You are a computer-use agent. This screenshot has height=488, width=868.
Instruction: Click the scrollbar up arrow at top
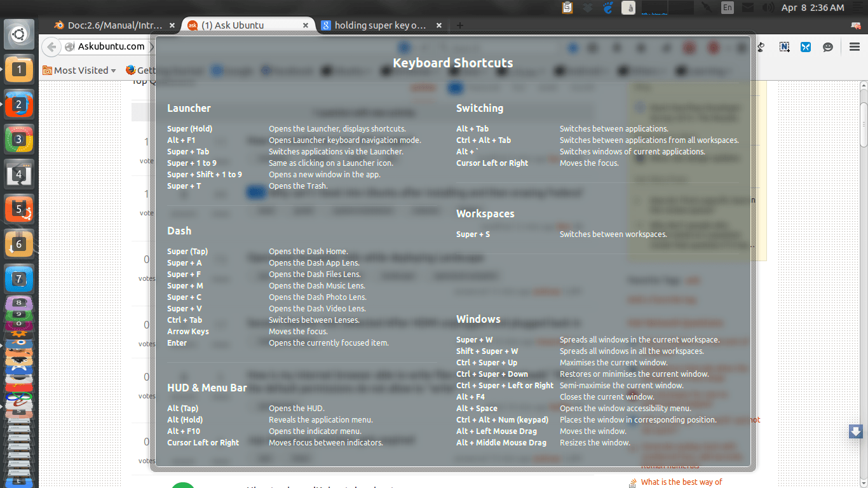(x=864, y=86)
